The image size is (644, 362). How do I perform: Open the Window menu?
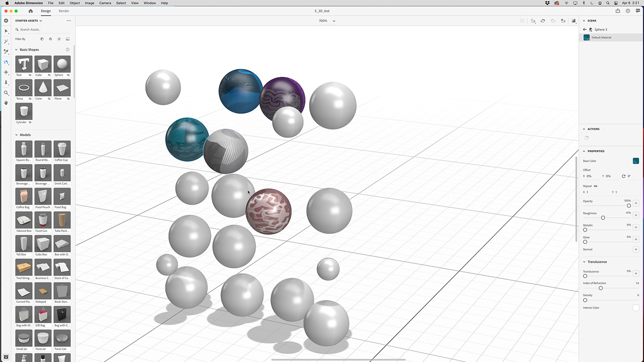tap(149, 3)
